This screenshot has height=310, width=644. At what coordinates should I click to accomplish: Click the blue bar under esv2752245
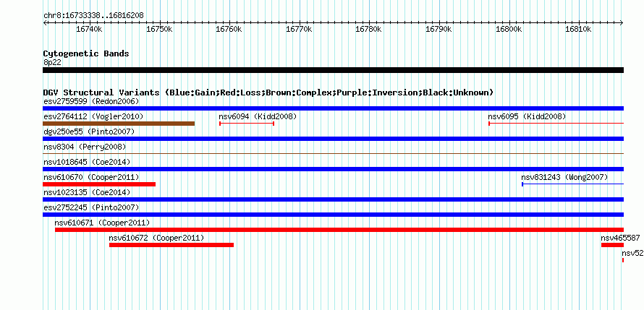[x=333, y=215]
